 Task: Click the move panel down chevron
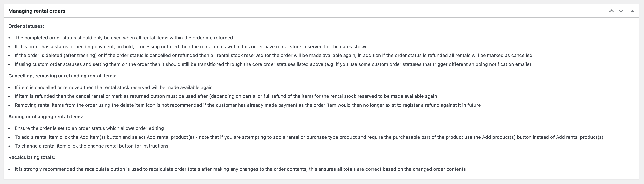point(621,11)
